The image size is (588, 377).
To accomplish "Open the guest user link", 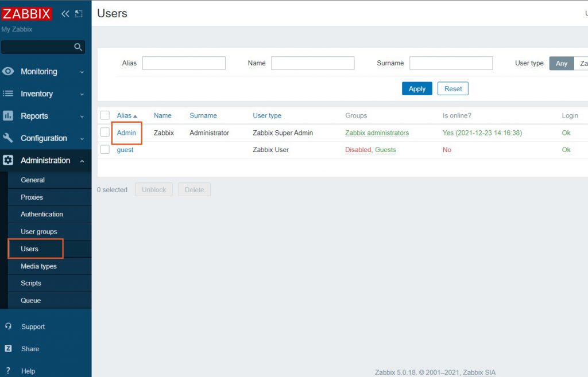I will (125, 150).
